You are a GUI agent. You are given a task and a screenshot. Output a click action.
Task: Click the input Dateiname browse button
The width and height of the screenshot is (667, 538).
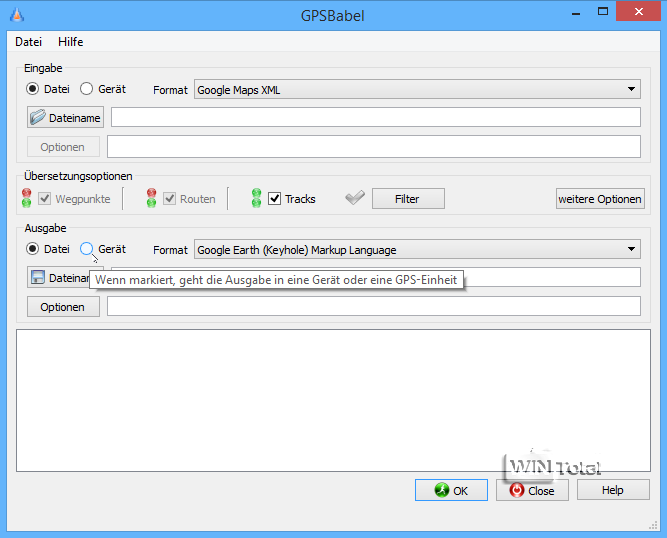pyautogui.click(x=66, y=117)
